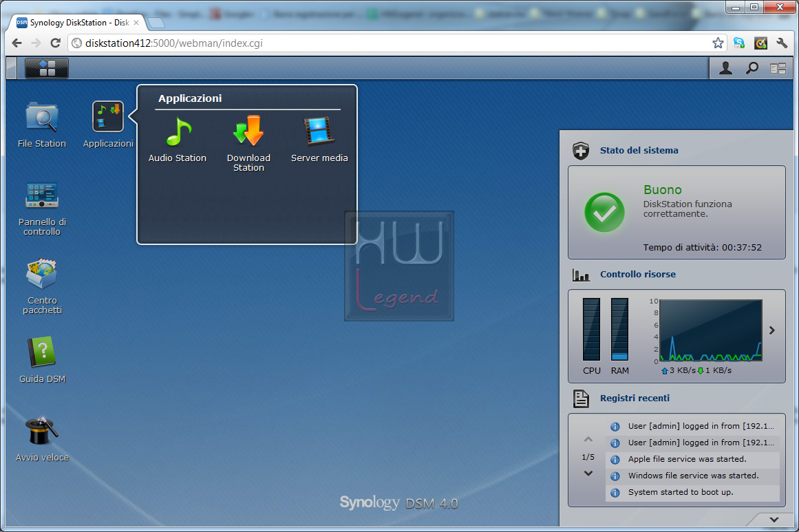Go to next log page

[x=588, y=474]
